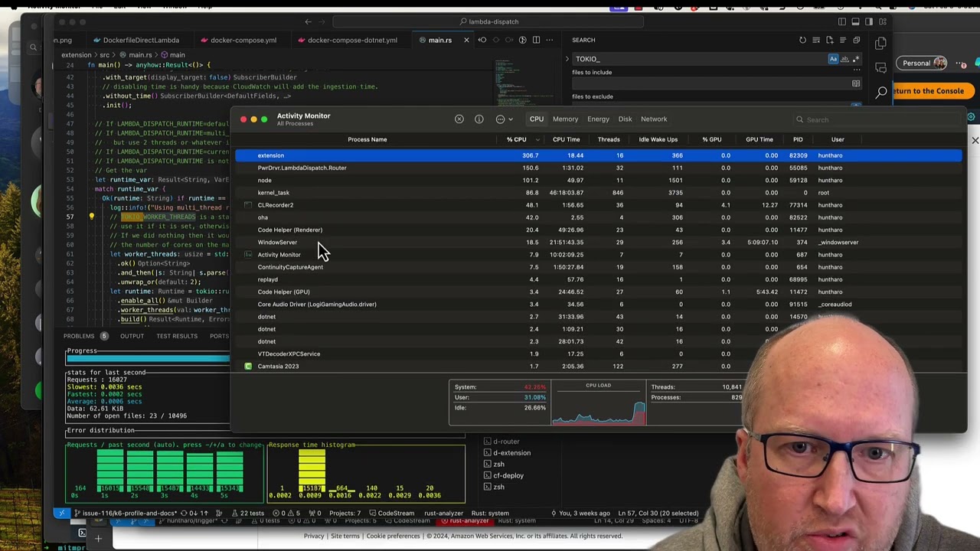980x551 pixels.
Task: Click the stop process icon in Activity Monitor
Action: [459, 119]
